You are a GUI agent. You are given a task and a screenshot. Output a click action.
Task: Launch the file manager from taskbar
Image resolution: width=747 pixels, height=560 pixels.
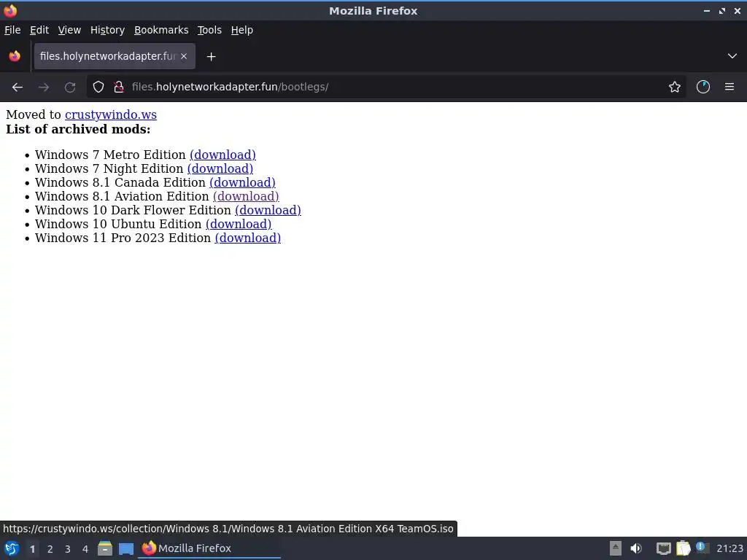coord(105,548)
